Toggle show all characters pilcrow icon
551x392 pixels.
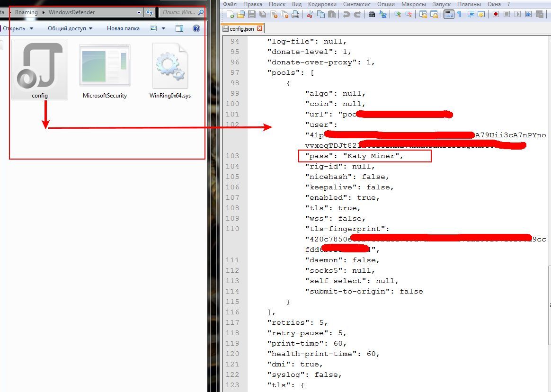[x=459, y=14]
